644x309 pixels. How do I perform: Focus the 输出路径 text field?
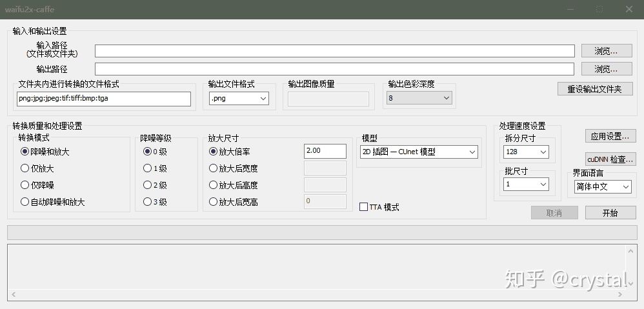coord(335,69)
